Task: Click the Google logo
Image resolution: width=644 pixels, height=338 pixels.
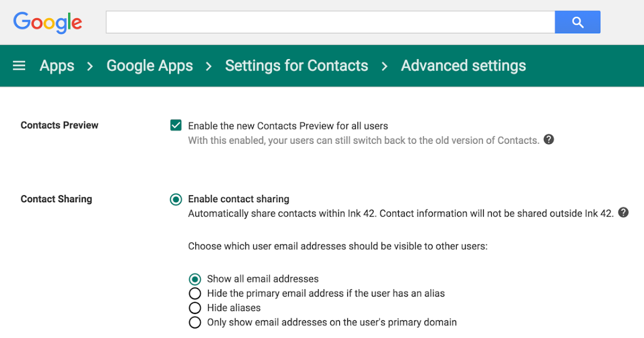Action: click(x=48, y=23)
